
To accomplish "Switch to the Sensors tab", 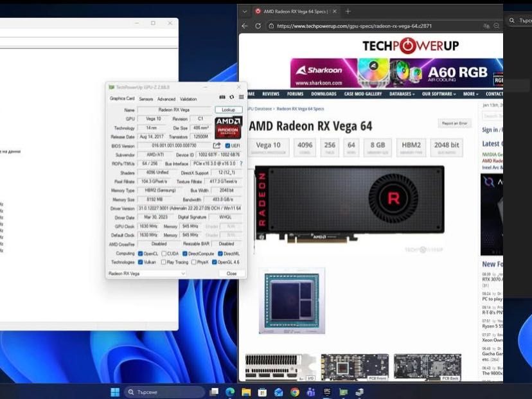I will [146, 99].
